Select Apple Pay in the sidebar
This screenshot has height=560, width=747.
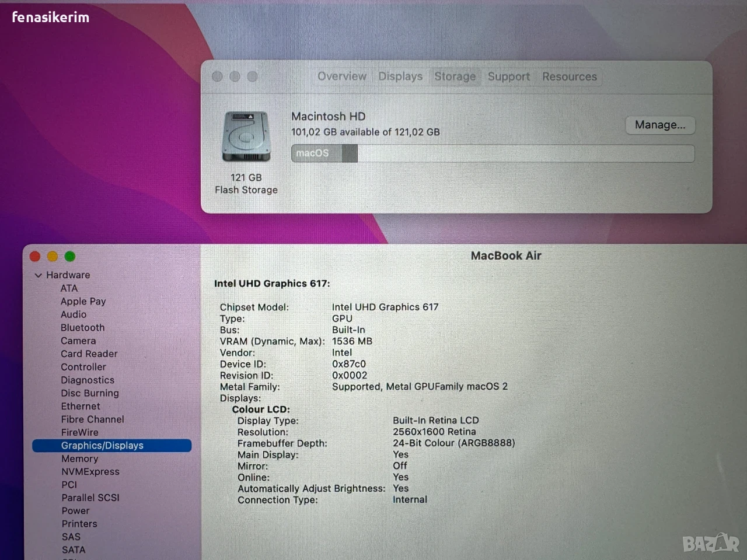(83, 302)
